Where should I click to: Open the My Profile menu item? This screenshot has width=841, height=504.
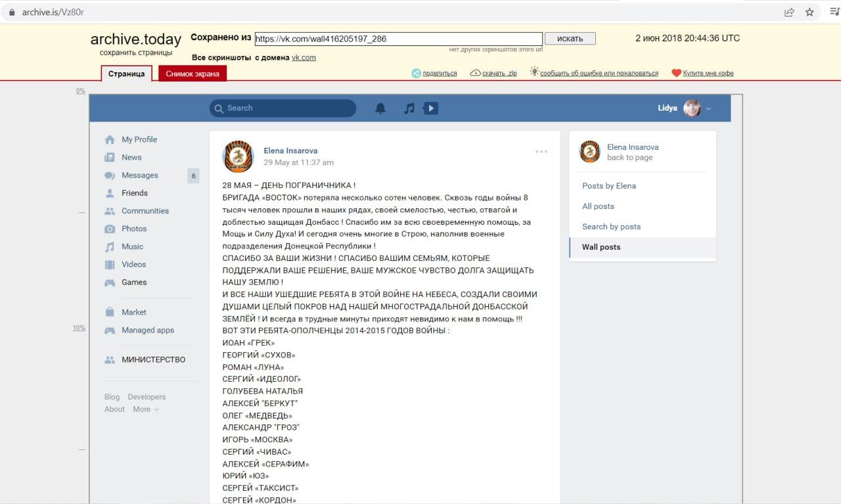(139, 139)
